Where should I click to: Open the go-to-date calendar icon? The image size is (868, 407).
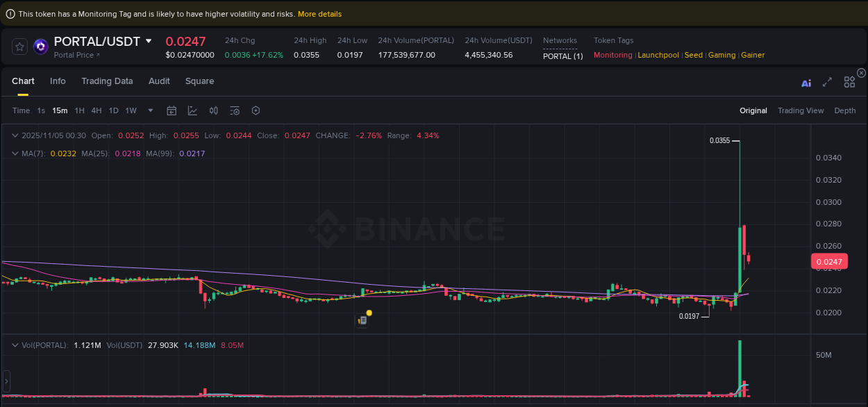[172, 110]
